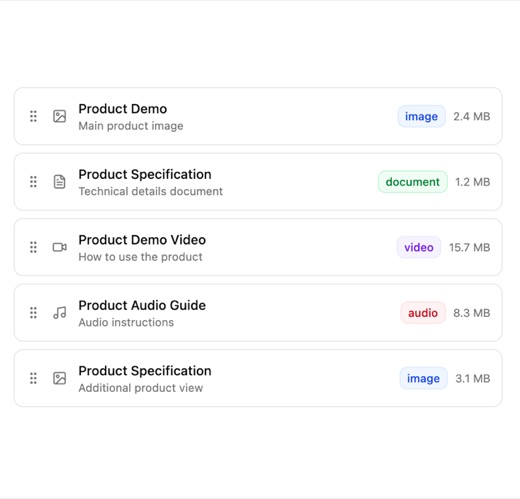Click the drag handle for Product Audio Guide

33,313
